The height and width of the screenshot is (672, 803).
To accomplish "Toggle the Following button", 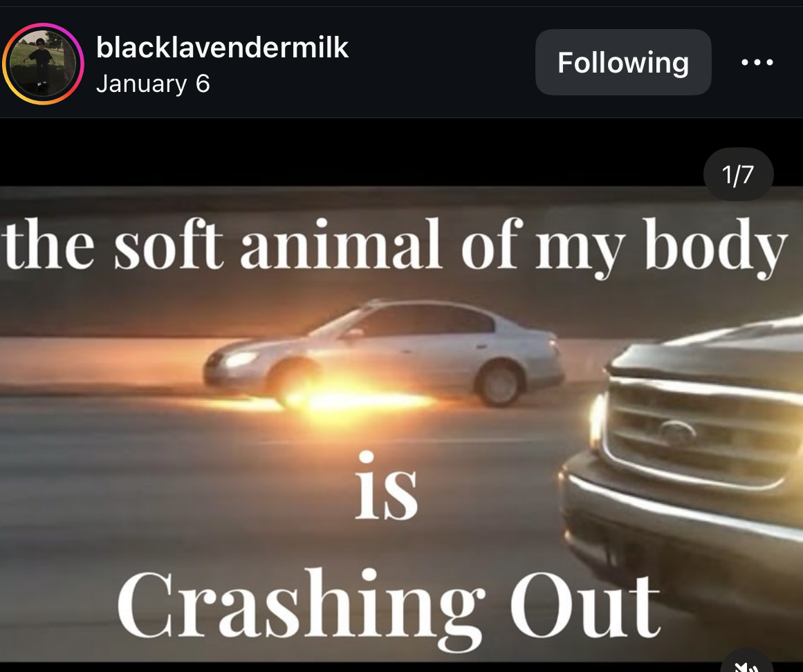I will click(623, 62).
